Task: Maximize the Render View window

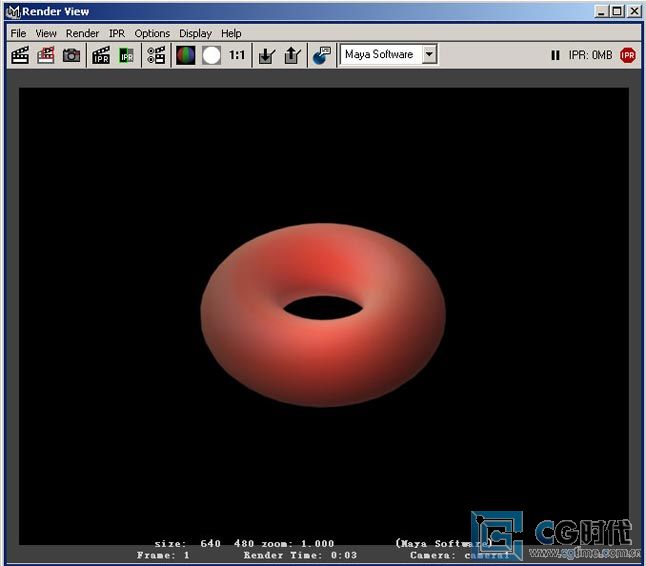Action: [617, 11]
